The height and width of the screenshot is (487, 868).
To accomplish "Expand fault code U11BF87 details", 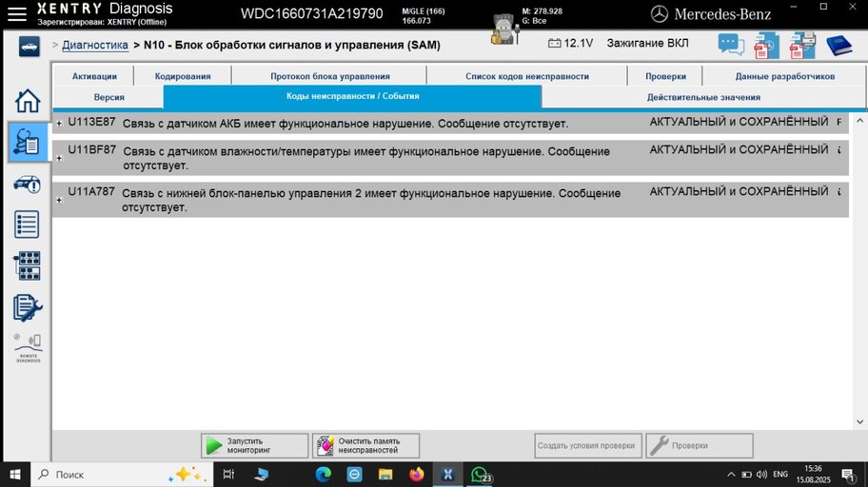I will pyautogui.click(x=59, y=158).
